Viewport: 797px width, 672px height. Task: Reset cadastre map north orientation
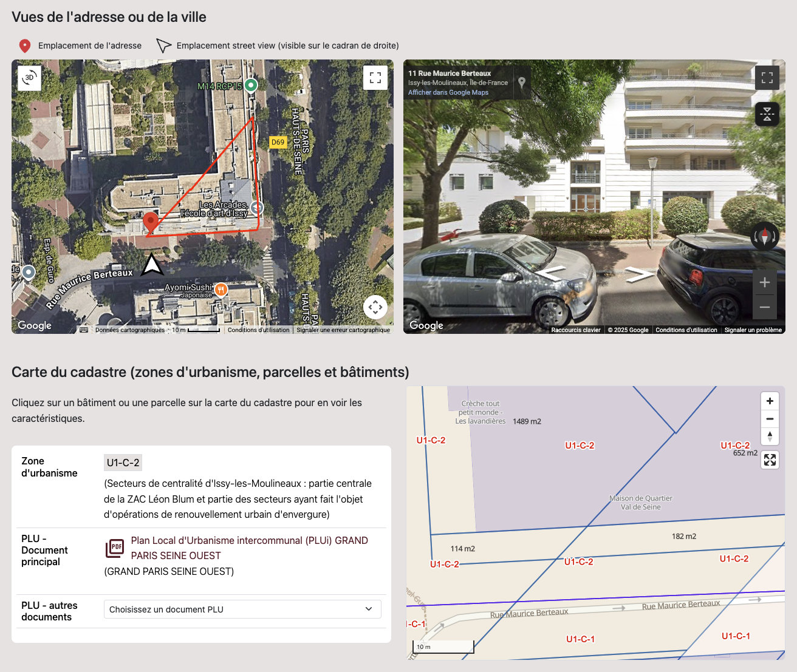click(770, 436)
